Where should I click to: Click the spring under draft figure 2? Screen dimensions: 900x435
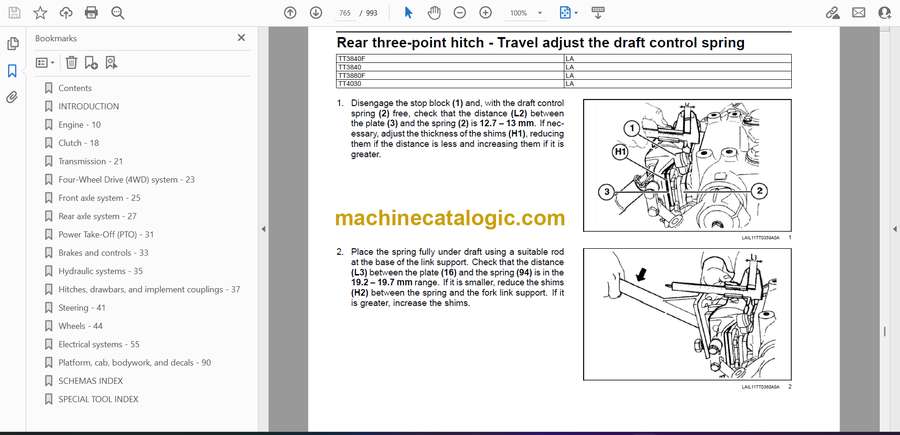tap(687, 314)
